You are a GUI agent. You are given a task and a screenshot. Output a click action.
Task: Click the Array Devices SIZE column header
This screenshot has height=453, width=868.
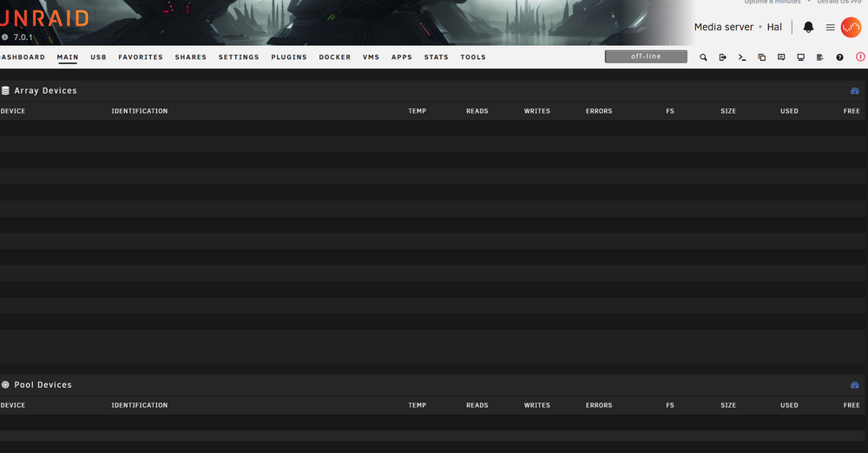[728, 111]
